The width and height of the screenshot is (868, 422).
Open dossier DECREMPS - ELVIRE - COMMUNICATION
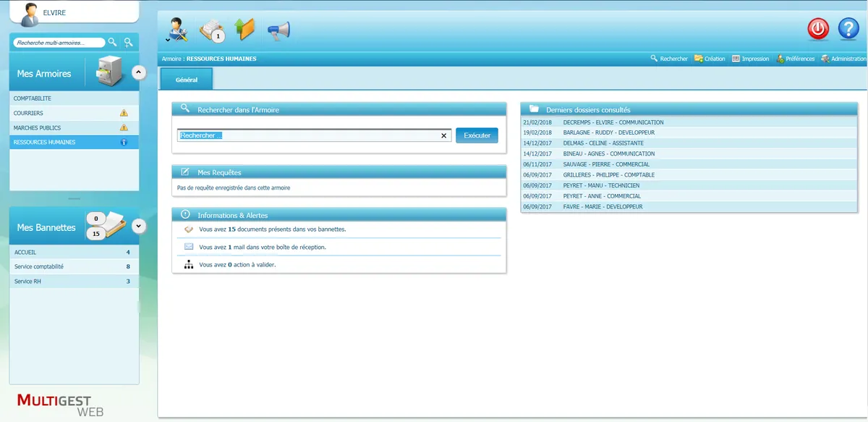point(689,122)
